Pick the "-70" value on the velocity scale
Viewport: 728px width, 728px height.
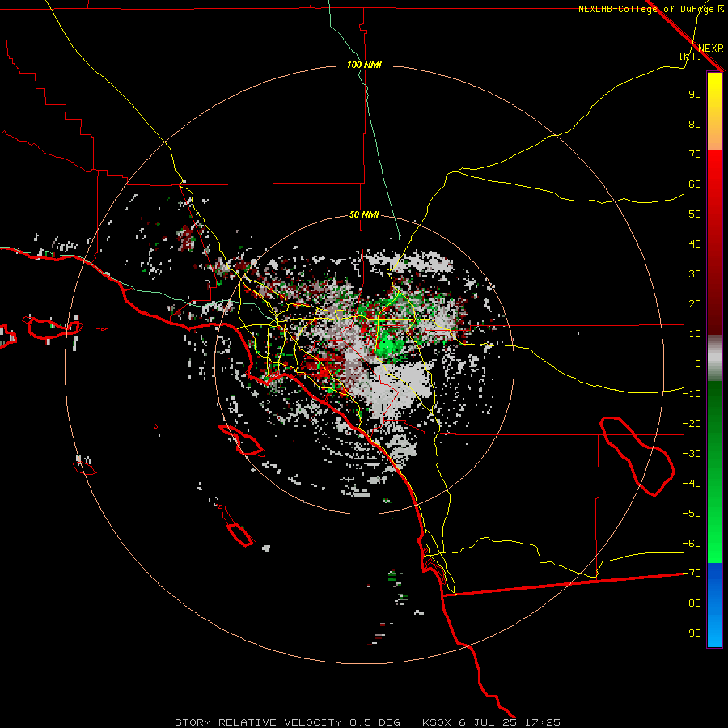coord(692,574)
